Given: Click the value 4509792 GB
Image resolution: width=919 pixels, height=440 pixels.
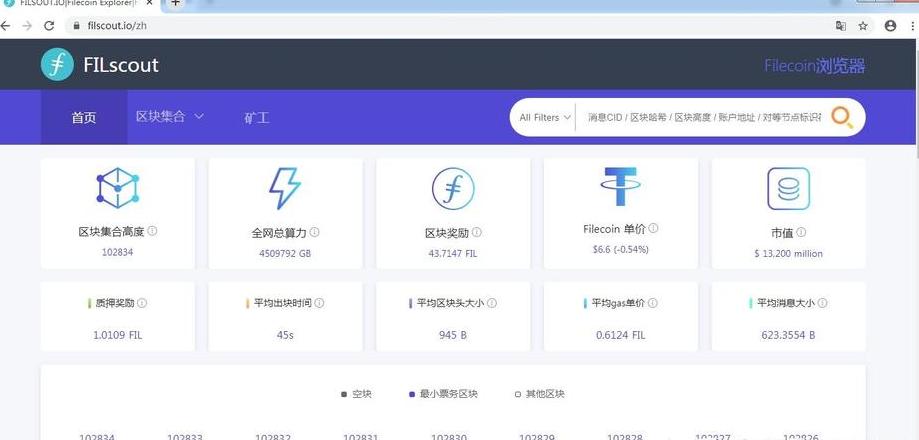Looking at the screenshot, I should 285,254.
